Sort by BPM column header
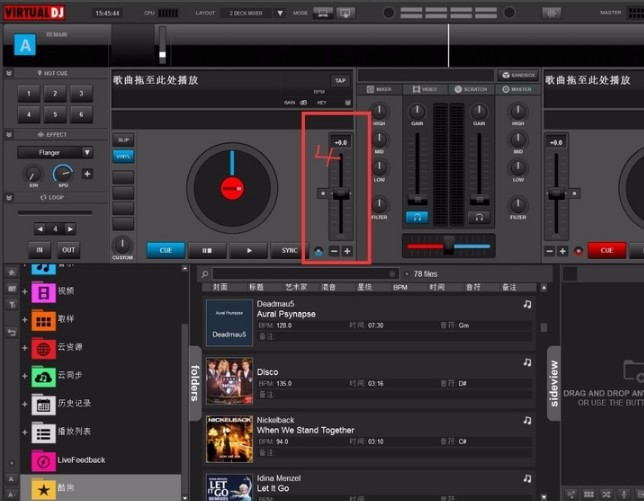The width and height of the screenshot is (644, 501). coord(400,287)
